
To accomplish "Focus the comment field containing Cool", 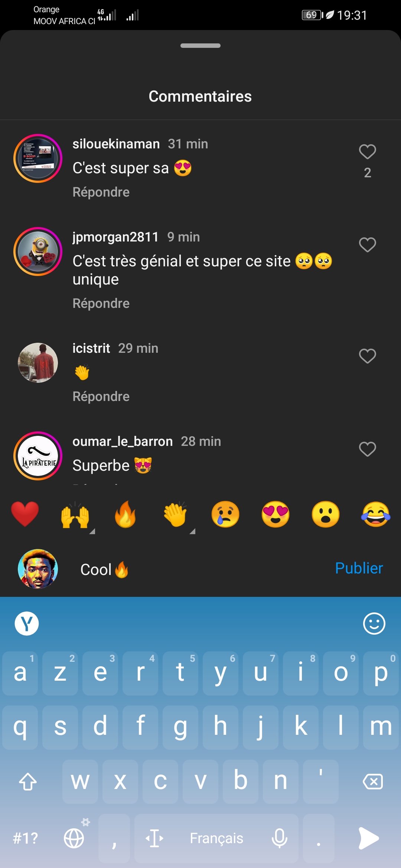I will point(200,569).
